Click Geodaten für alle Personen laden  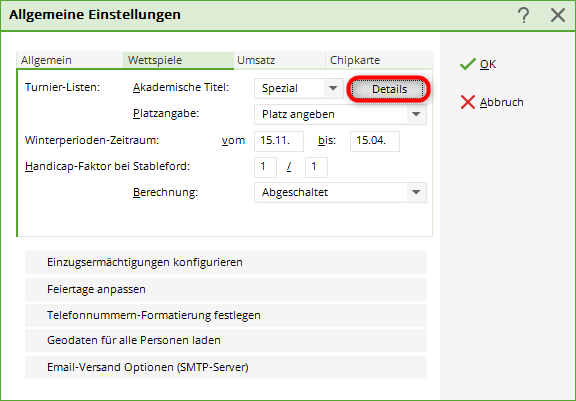[226, 340]
